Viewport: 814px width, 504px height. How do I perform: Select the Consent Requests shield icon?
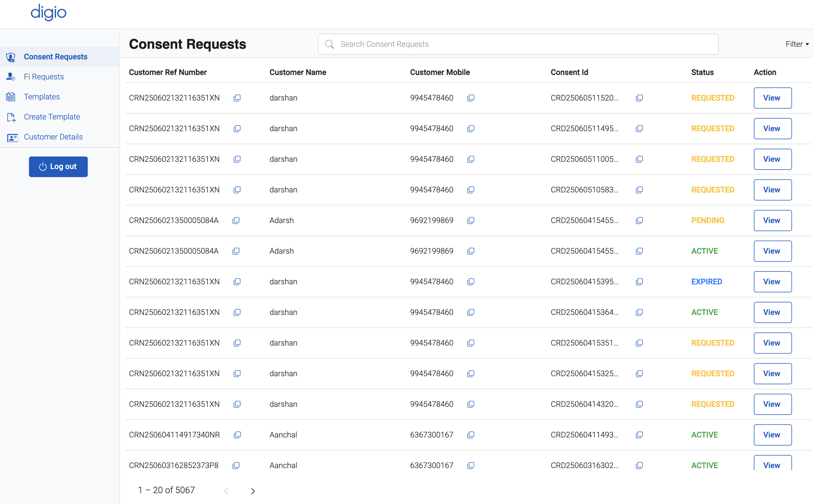point(11,57)
